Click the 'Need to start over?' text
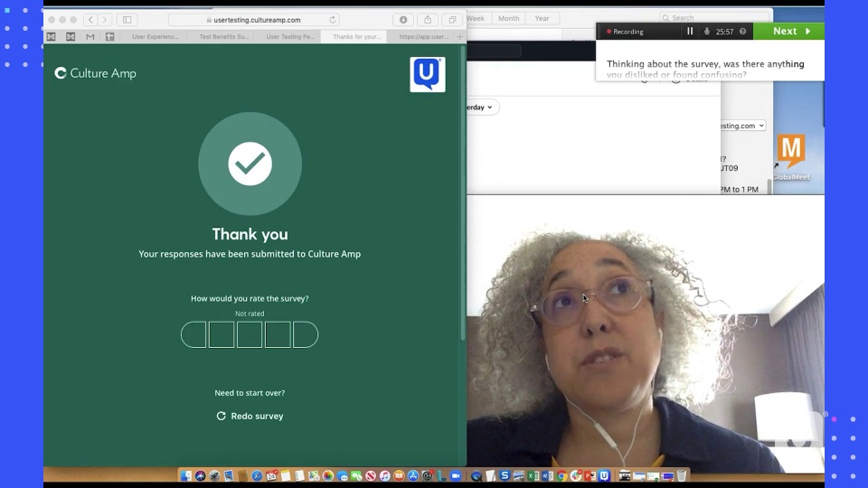The height and width of the screenshot is (488, 868). pos(250,393)
